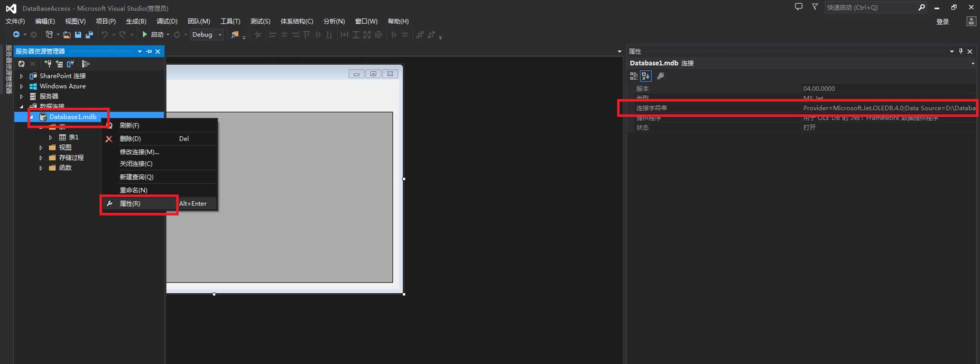The image size is (980, 364).
Task: Toggle Alphabetical sort in Properties panel
Action: pos(645,76)
